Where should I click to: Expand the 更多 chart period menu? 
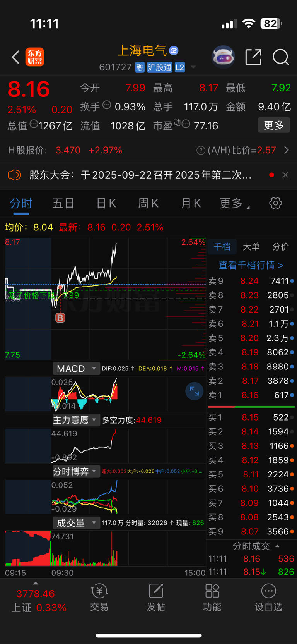(x=234, y=204)
